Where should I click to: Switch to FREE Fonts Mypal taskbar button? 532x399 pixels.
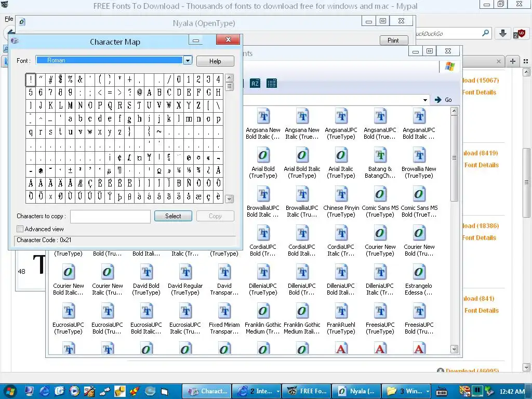(x=307, y=391)
